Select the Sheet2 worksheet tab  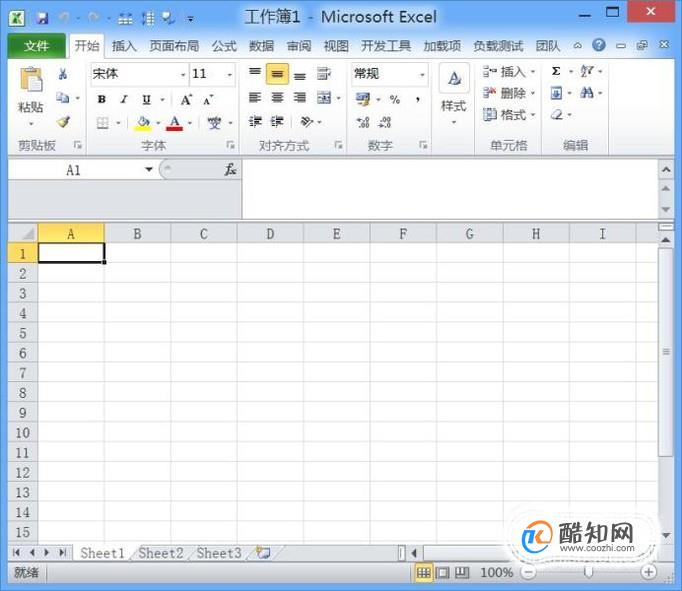160,553
